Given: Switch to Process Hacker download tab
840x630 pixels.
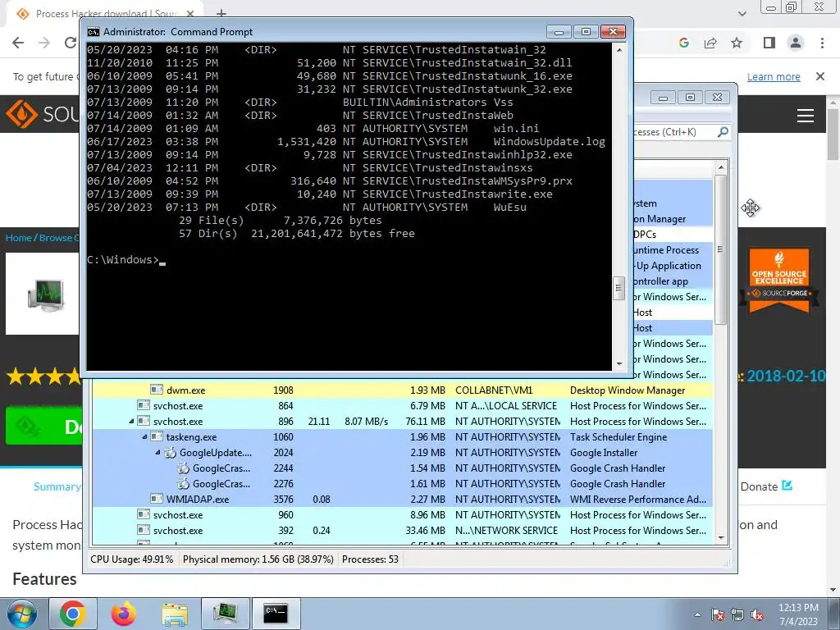Looking at the screenshot, I should (x=104, y=13).
